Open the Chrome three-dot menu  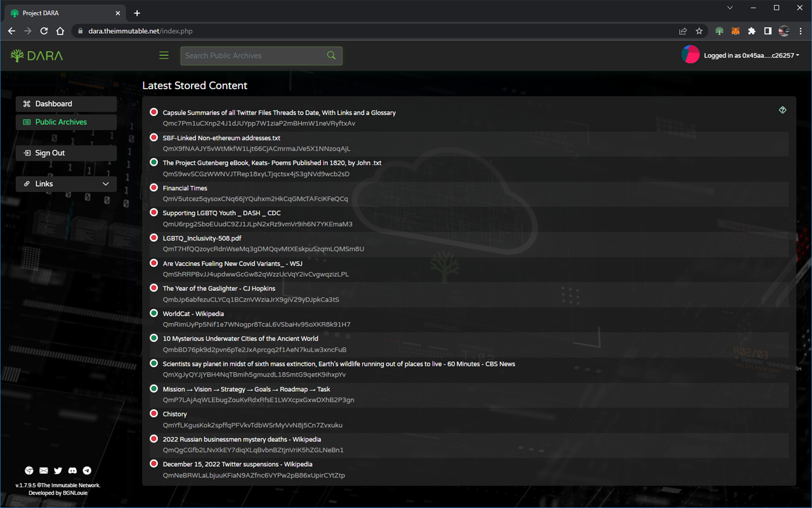(801, 31)
